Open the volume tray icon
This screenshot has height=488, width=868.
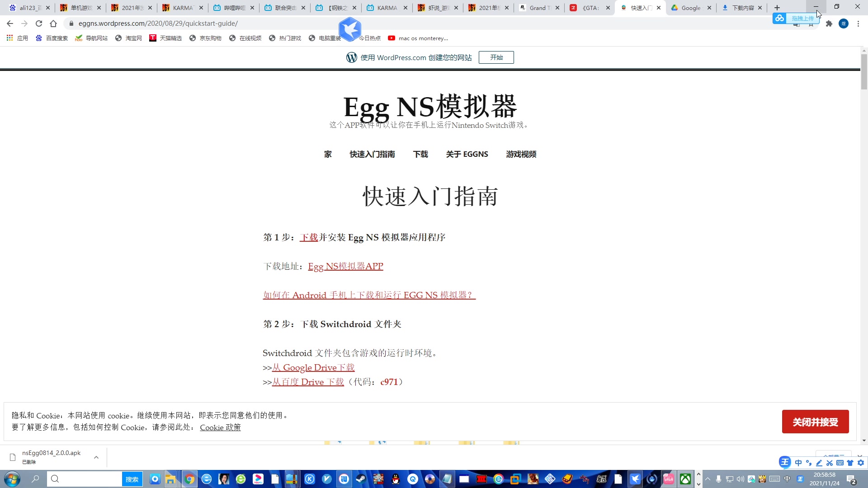pyautogui.click(x=740, y=479)
